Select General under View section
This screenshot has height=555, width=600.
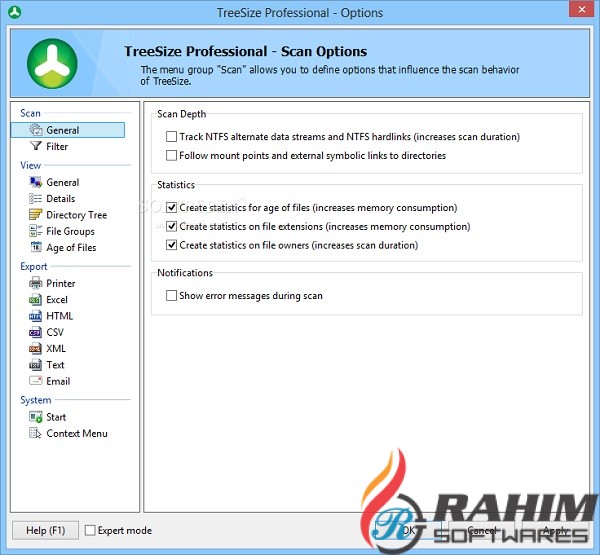(63, 182)
